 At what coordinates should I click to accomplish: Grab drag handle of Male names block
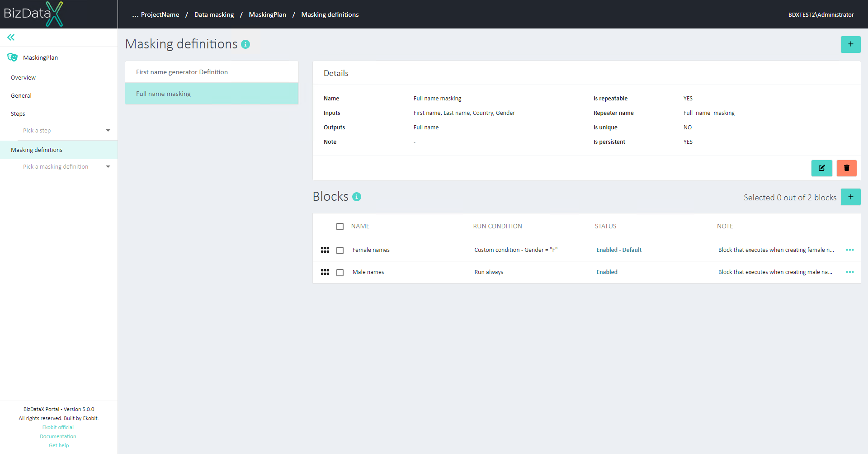point(325,272)
